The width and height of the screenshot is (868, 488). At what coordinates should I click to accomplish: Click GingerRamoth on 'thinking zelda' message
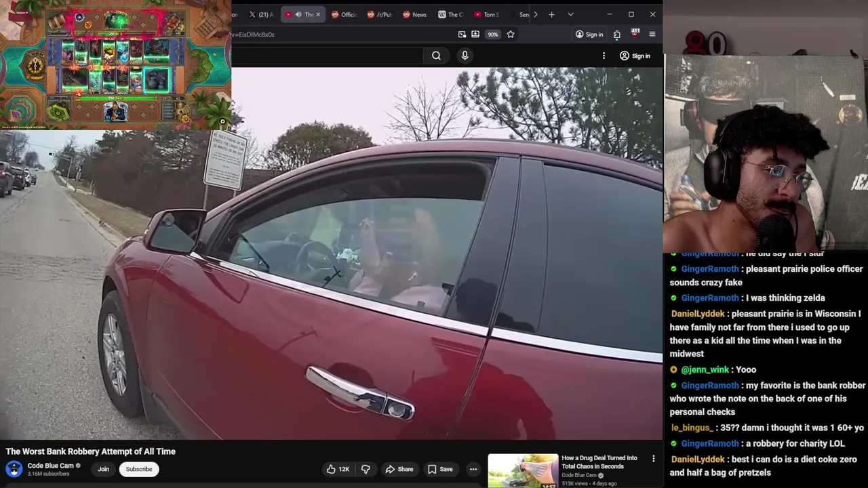pos(709,298)
